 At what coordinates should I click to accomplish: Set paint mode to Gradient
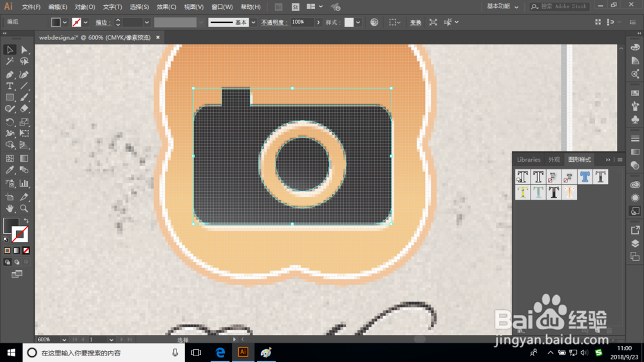pos(17,250)
